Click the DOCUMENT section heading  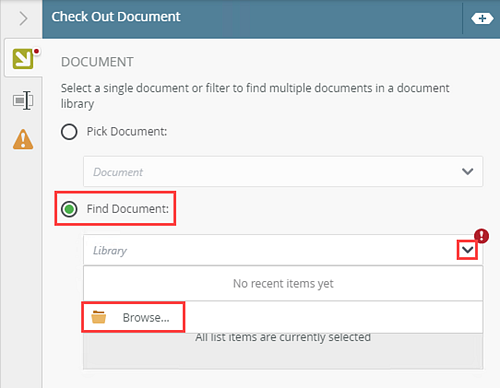97,62
